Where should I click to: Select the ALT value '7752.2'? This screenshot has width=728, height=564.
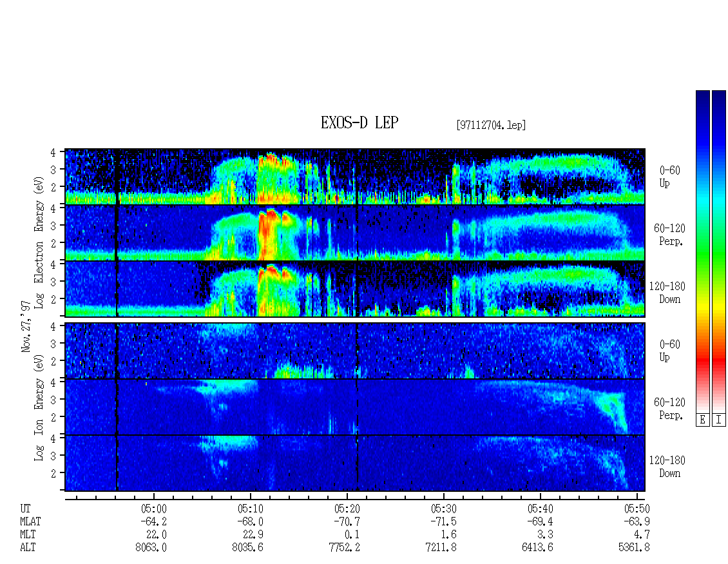344,547
